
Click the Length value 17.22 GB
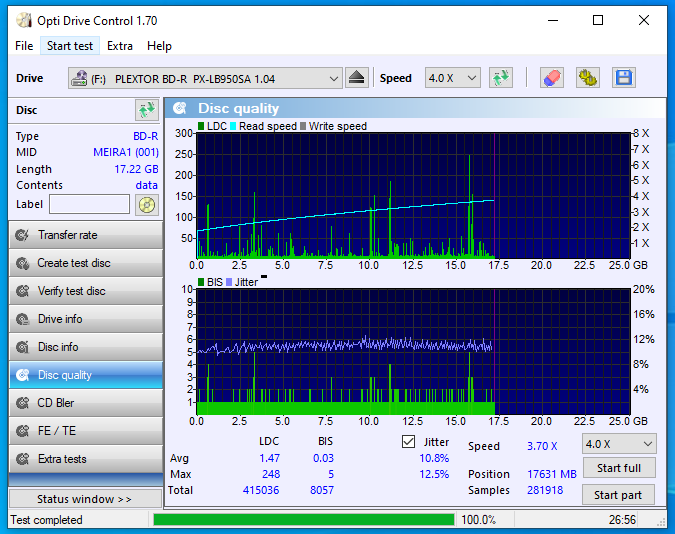136,169
